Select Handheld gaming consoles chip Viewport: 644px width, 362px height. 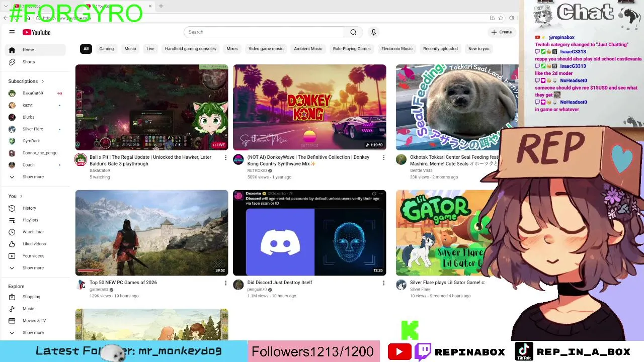tap(190, 49)
